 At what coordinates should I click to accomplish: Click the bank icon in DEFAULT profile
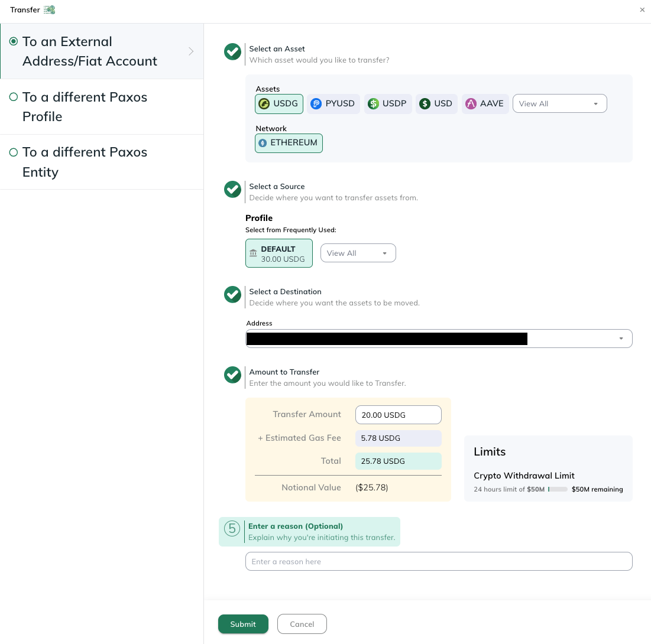click(x=253, y=253)
